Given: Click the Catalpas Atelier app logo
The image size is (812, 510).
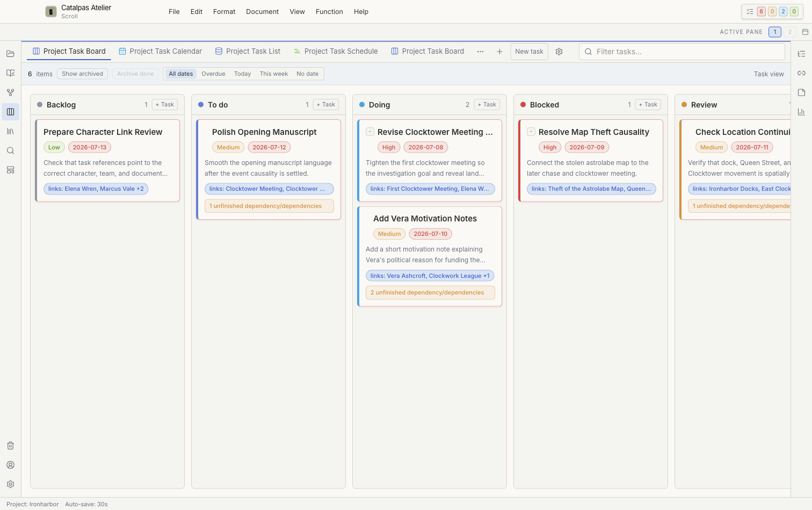Looking at the screenshot, I should tap(51, 11).
